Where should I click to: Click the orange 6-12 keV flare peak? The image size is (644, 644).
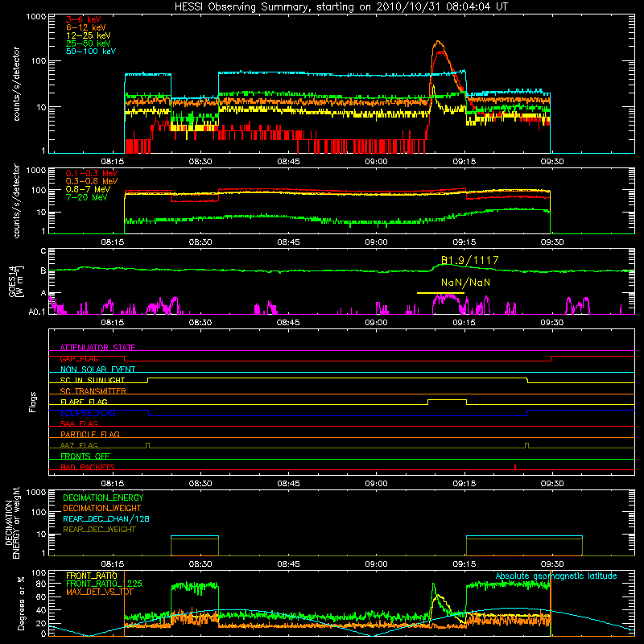point(438,42)
